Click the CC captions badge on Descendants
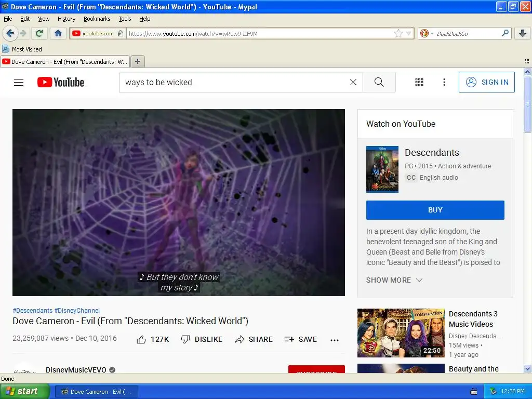Image resolution: width=532 pixels, height=399 pixels. [411, 178]
